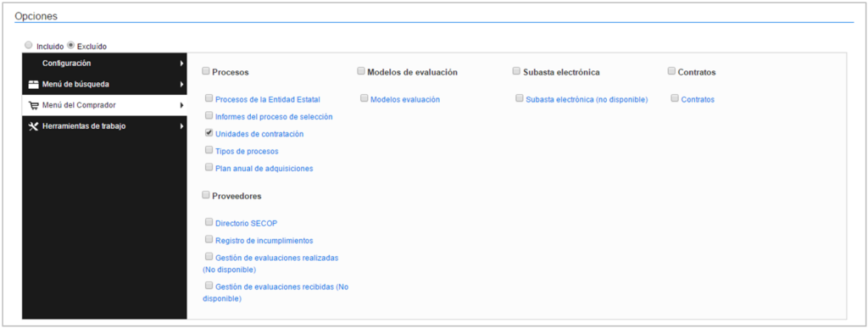
Task: Check the Procesos group checkbox
Action: (206, 71)
